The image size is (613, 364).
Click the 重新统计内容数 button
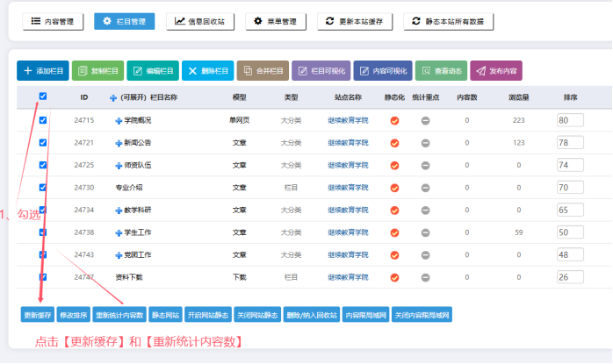119,314
